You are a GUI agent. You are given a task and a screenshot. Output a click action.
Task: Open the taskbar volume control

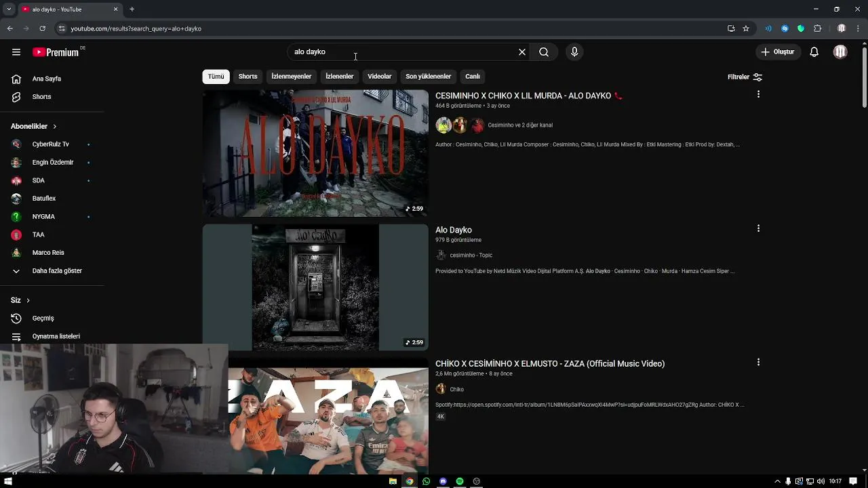pos(821,481)
